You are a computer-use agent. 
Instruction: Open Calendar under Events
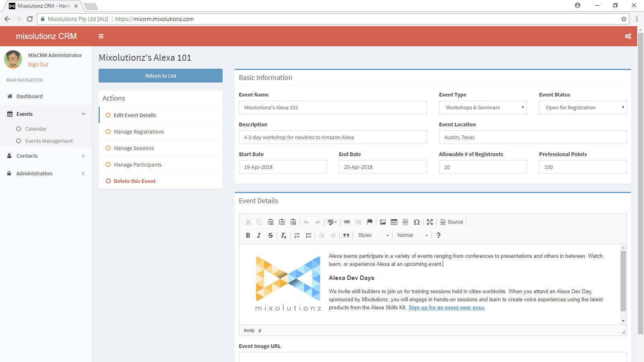(x=36, y=129)
